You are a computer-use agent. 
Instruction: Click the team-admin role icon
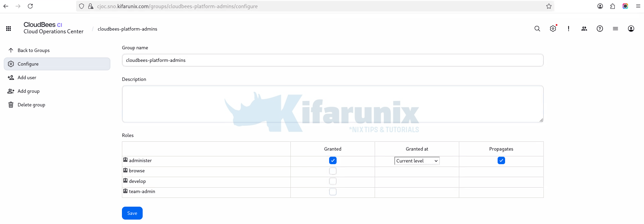pos(125,191)
